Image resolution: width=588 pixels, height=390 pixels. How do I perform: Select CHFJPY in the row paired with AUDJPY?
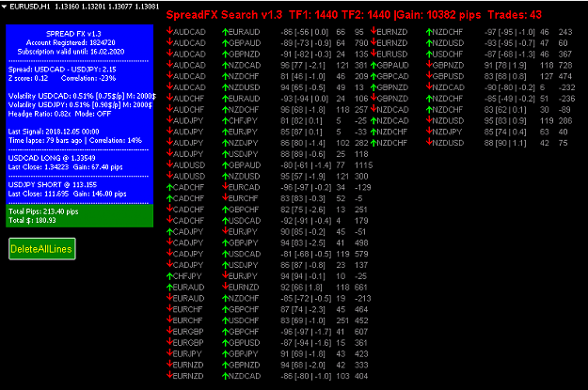click(243, 120)
